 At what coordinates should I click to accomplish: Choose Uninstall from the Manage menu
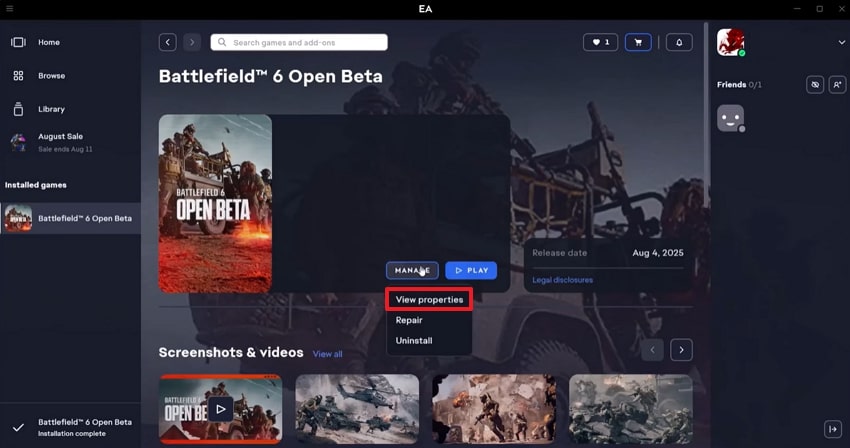(414, 341)
